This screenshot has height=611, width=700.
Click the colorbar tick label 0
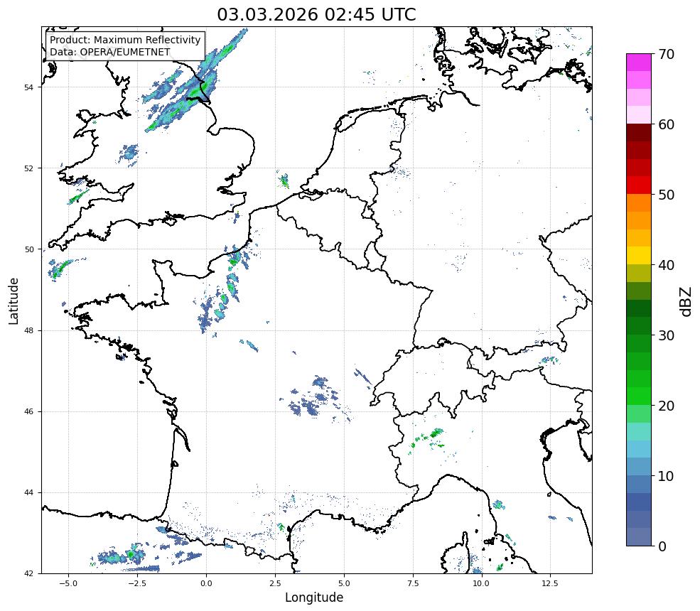[662, 546]
